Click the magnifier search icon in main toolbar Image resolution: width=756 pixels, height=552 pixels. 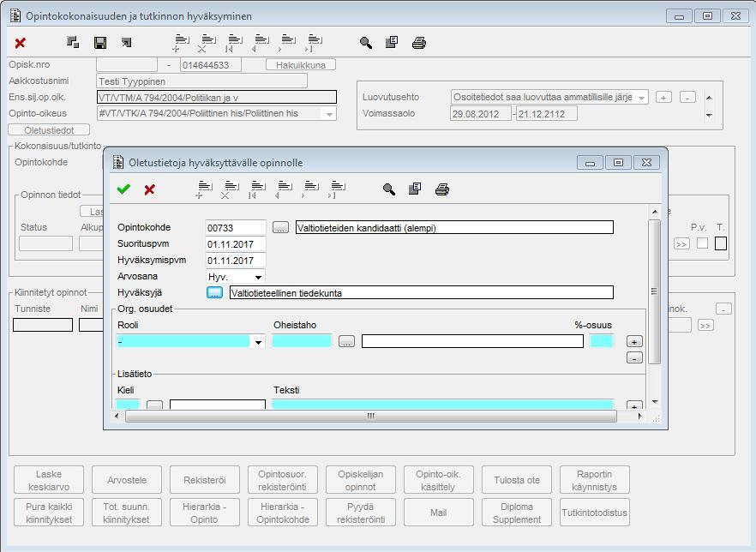(366, 43)
